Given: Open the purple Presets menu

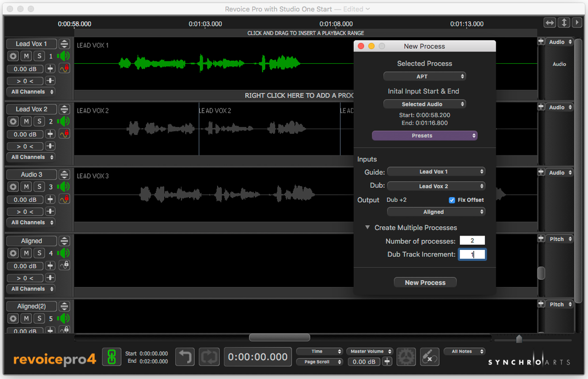Looking at the screenshot, I should [424, 136].
